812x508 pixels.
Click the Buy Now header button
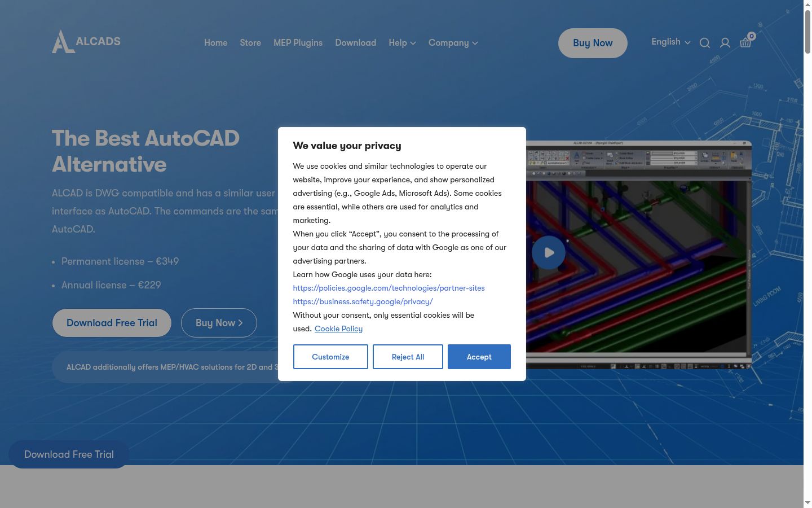tap(593, 43)
